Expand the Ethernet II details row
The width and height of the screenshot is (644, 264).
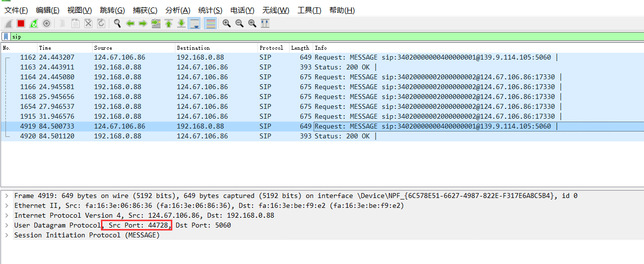tap(6, 205)
